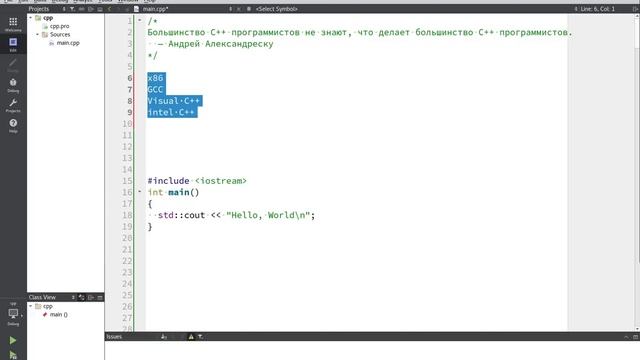Open the main.cpp* open documents dropdown
This screenshot has height=360, width=640.
click(x=186, y=9)
